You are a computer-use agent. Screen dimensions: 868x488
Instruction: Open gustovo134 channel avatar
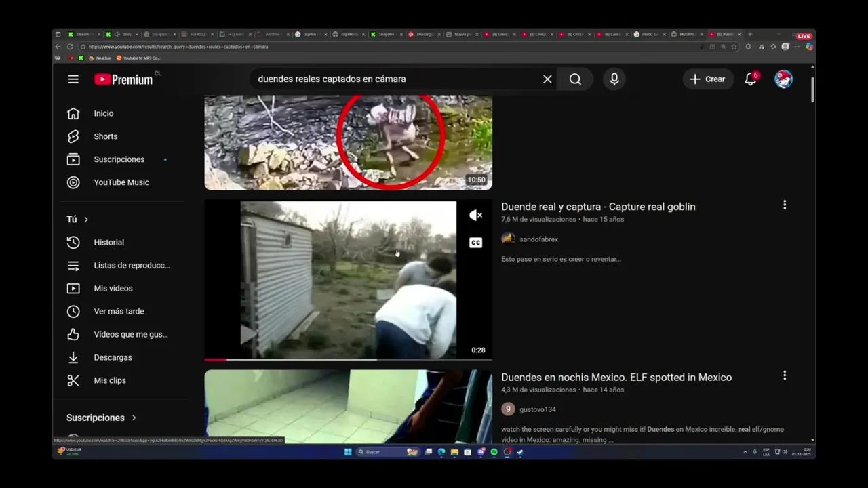(508, 409)
